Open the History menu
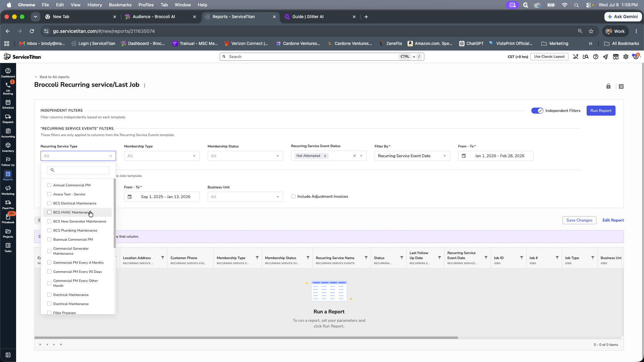The height and width of the screenshot is (362, 644). click(x=95, y=5)
